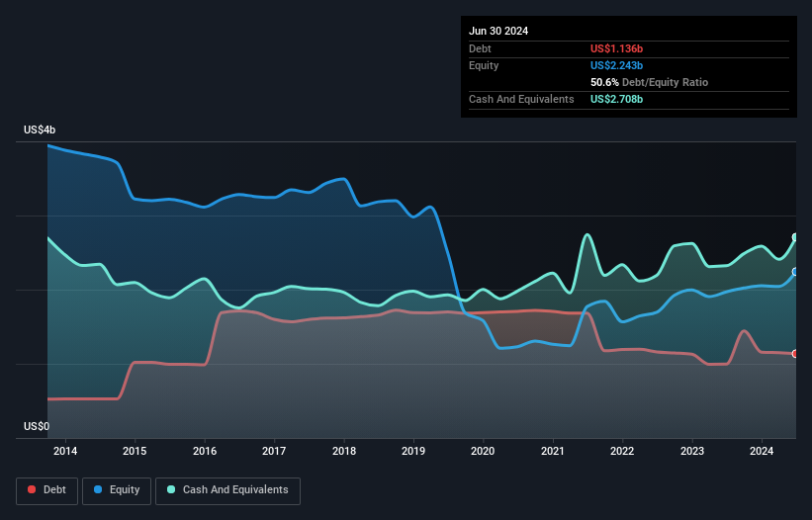Click the 50.6% Debt/Equity Ratio text
812x520 pixels.
649,82
